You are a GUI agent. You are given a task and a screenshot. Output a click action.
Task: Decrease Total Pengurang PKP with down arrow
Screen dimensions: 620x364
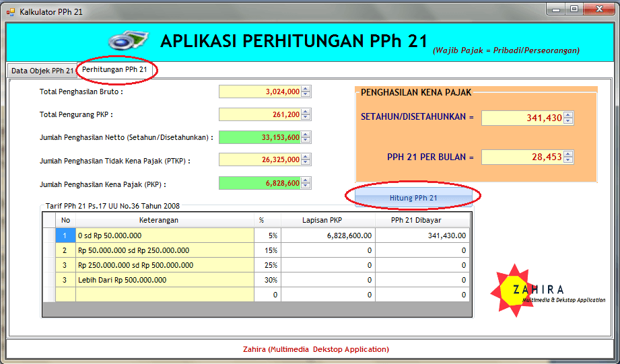pos(306,118)
